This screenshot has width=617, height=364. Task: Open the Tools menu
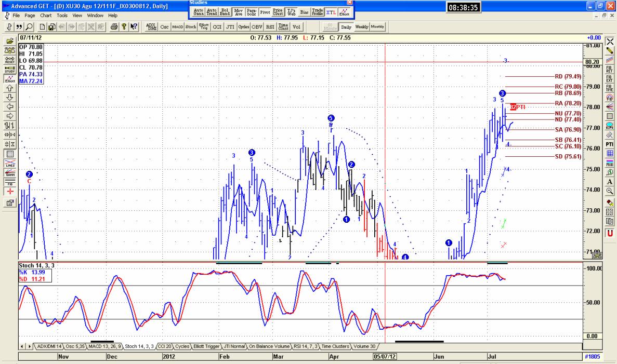62,16
